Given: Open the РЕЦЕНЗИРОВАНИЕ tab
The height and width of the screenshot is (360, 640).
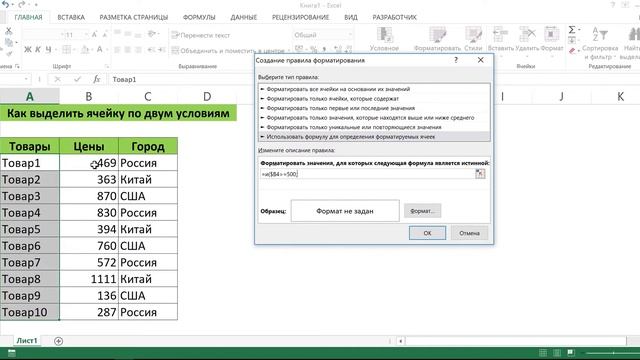Looking at the screenshot, I should [x=300, y=17].
